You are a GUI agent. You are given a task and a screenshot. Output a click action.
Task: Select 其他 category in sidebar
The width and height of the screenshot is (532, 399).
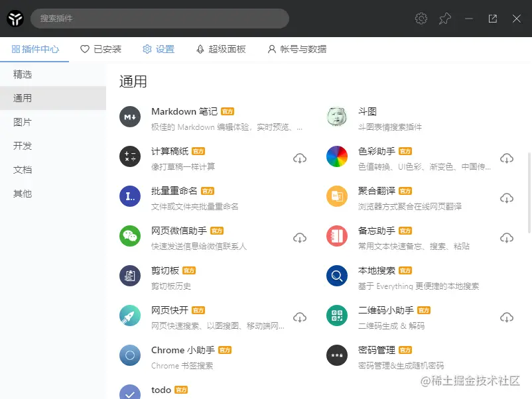(x=53, y=194)
